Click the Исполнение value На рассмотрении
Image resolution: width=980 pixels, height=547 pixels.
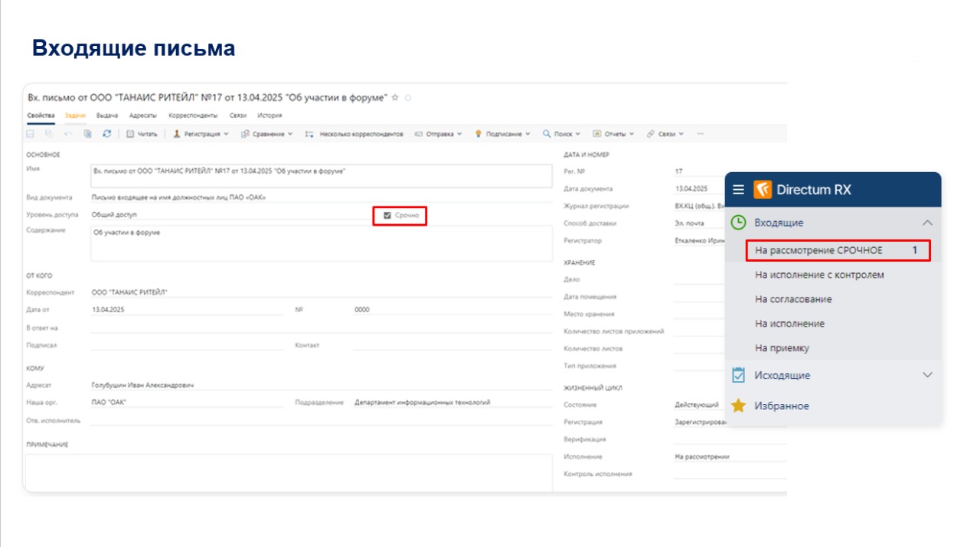click(703, 457)
